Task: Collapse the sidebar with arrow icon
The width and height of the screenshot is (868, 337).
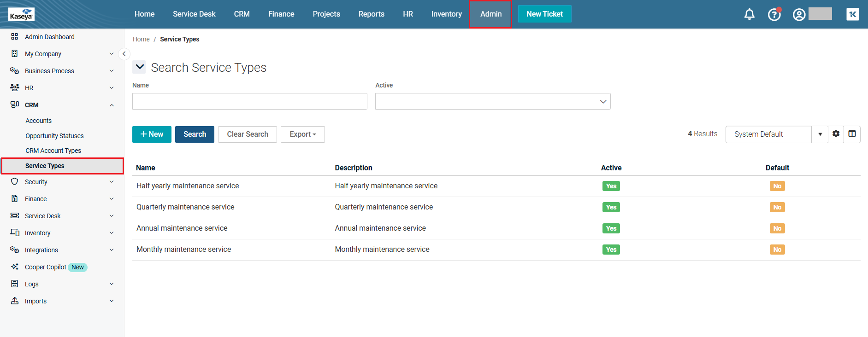Action: (124, 54)
